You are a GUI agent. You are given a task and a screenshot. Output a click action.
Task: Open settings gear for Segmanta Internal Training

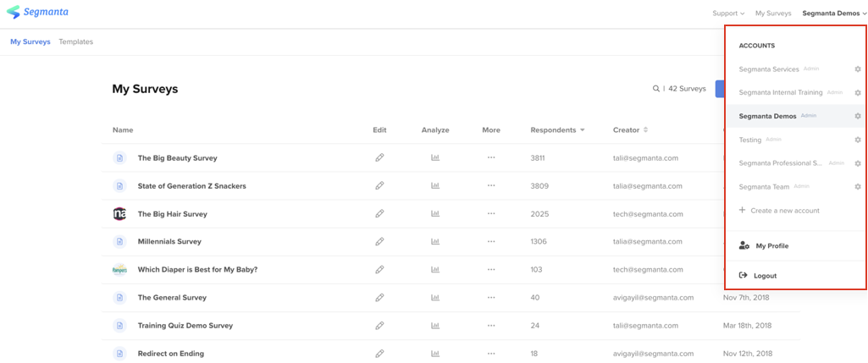coord(858,92)
